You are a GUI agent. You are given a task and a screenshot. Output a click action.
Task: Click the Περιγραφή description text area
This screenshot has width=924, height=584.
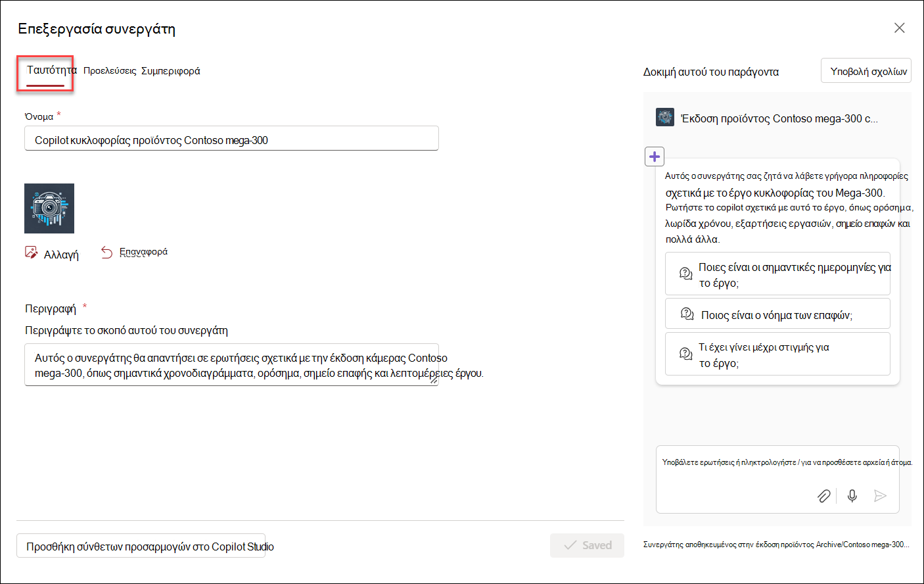(x=231, y=365)
